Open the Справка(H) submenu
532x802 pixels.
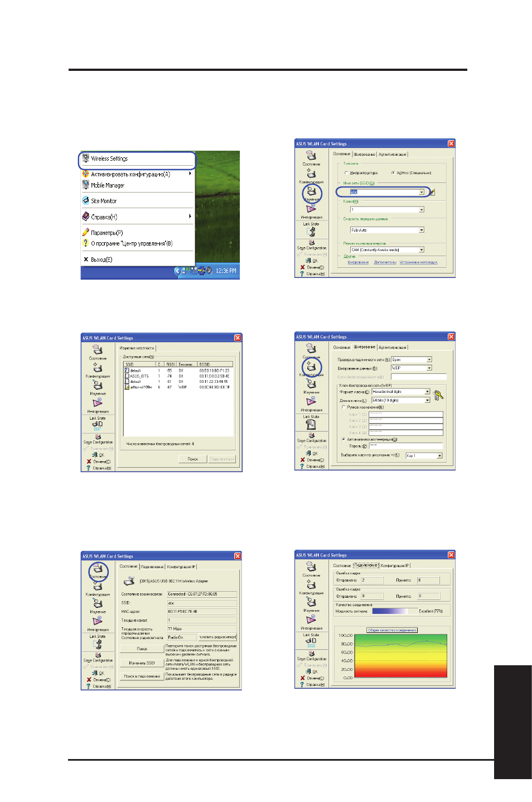(x=137, y=217)
